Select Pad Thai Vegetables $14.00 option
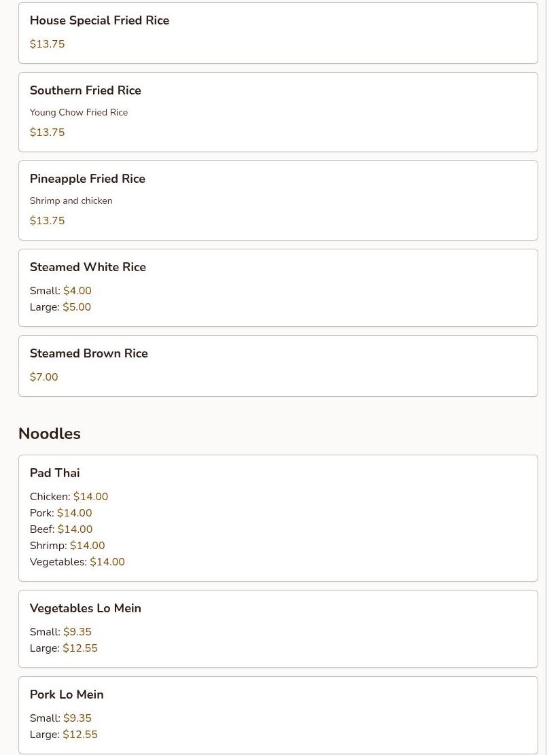 click(77, 562)
